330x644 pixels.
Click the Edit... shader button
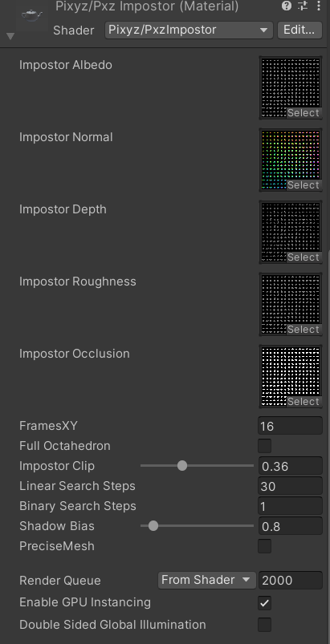(299, 30)
